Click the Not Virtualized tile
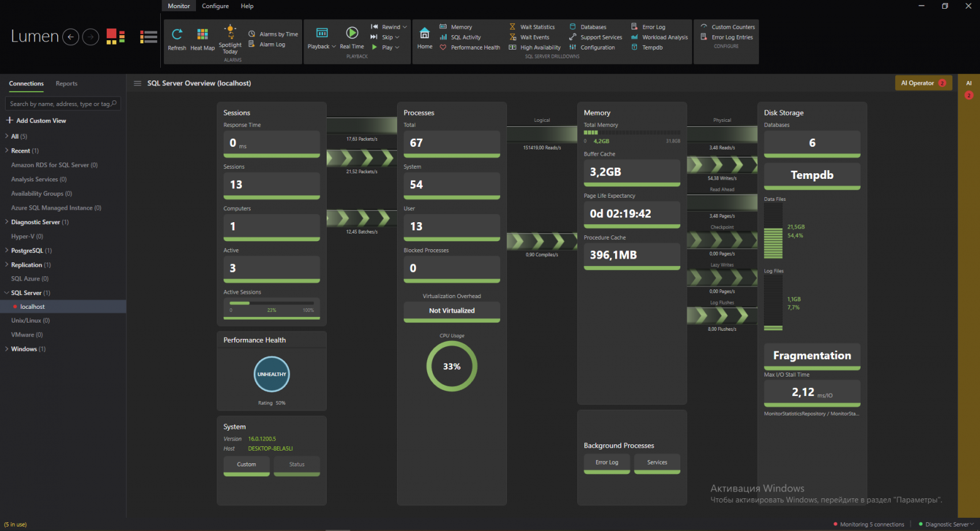980x531 pixels. click(452, 312)
